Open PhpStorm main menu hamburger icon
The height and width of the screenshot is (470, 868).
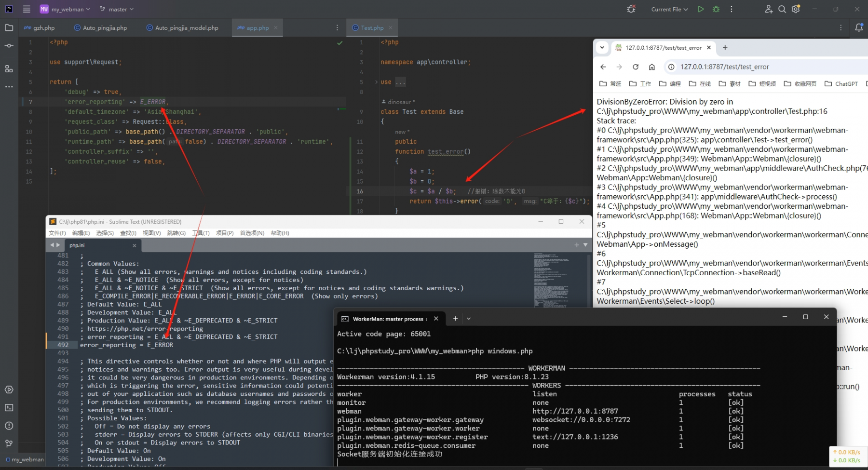pos(27,9)
